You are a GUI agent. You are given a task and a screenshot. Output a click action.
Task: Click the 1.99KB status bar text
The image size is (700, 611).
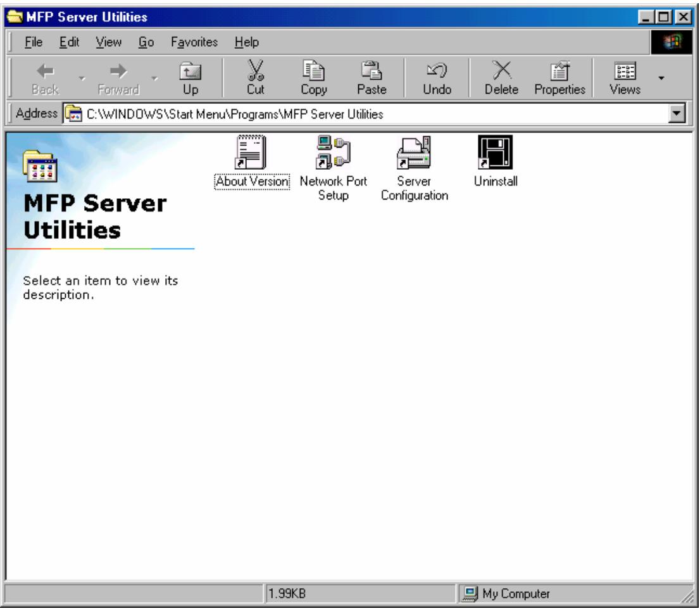tap(287, 593)
